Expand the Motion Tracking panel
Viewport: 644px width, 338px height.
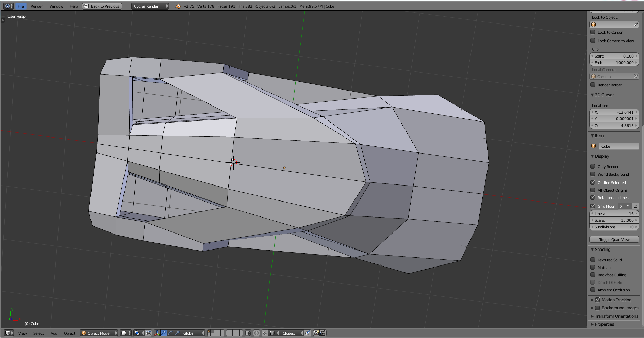click(592, 300)
